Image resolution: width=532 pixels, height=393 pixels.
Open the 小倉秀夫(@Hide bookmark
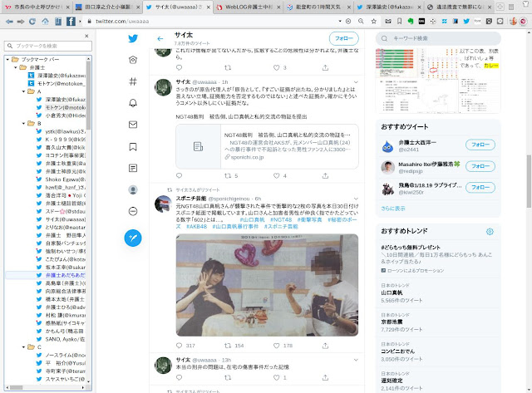[62, 115]
